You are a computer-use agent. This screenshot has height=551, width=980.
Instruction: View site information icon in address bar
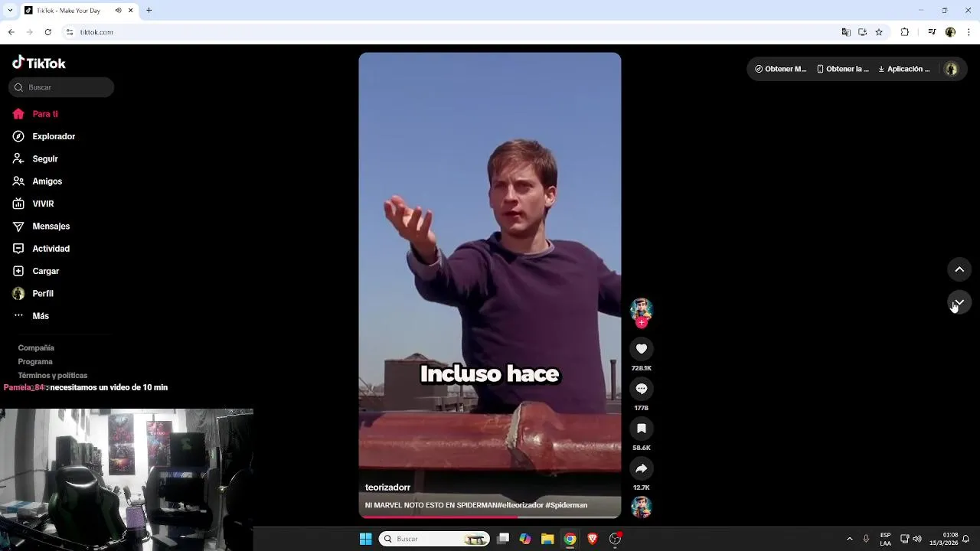pyautogui.click(x=70, y=32)
